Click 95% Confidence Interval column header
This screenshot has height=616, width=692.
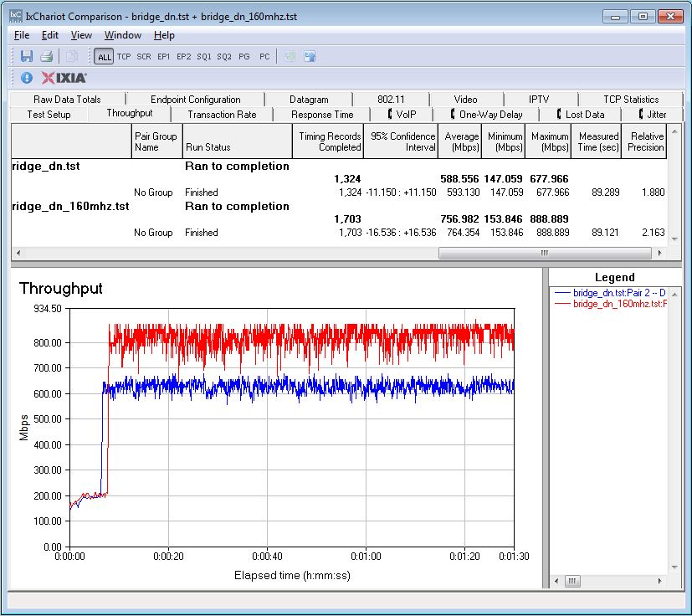click(401, 141)
